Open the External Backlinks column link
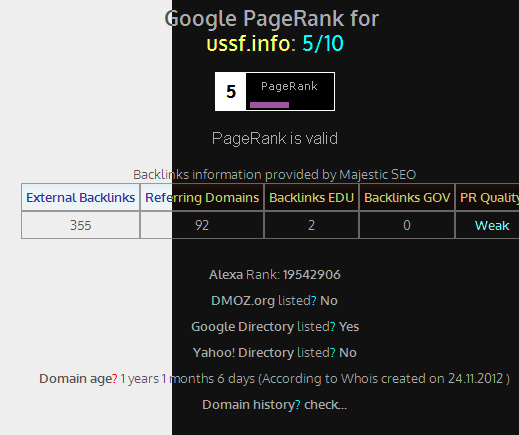Image resolution: width=519 pixels, height=435 pixels. point(81,198)
